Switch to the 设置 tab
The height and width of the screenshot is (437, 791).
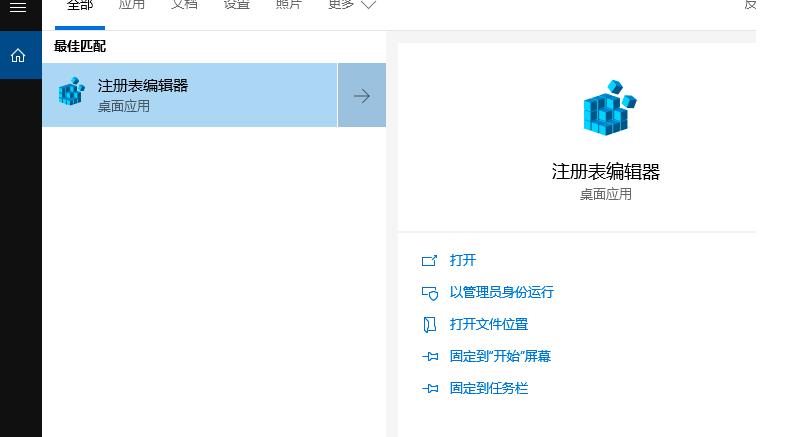[x=237, y=5]
